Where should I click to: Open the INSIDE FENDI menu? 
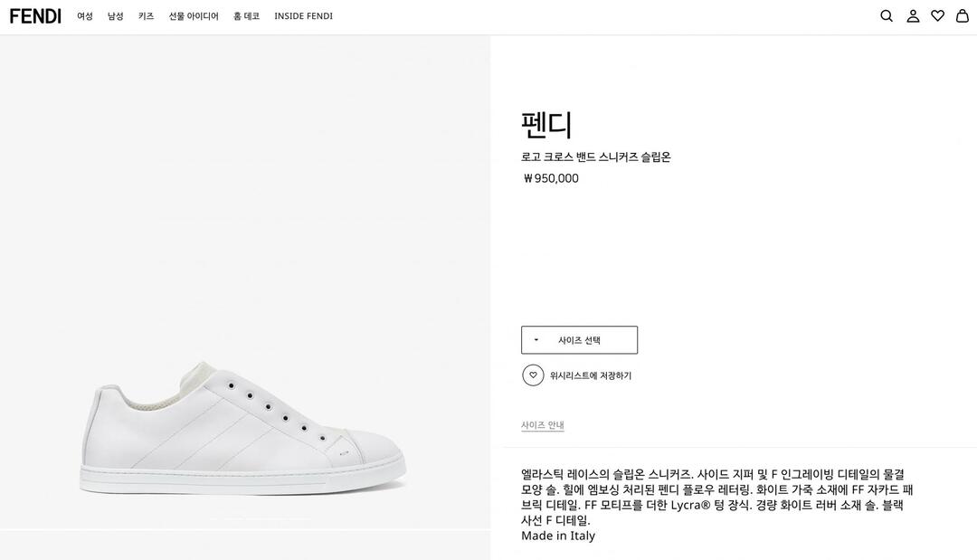[x=303, y=16]
